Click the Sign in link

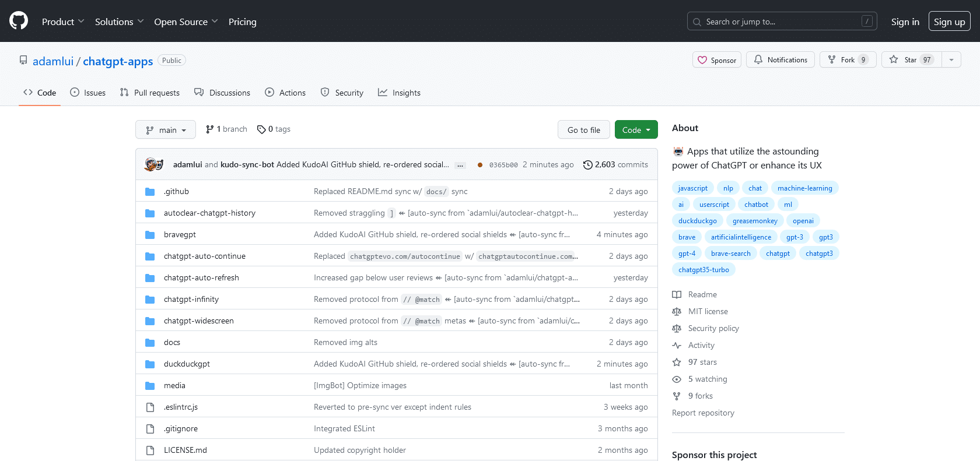[x=905, y=22]
